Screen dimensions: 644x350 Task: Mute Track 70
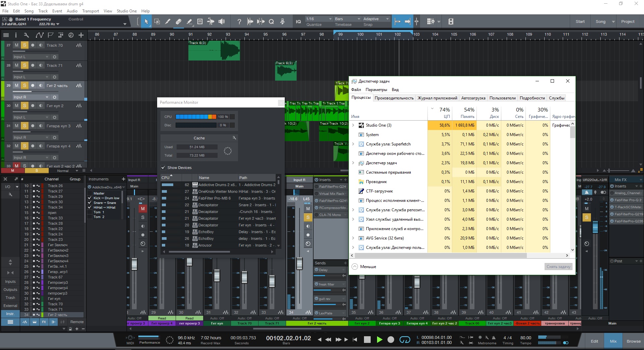coord(16,45)
